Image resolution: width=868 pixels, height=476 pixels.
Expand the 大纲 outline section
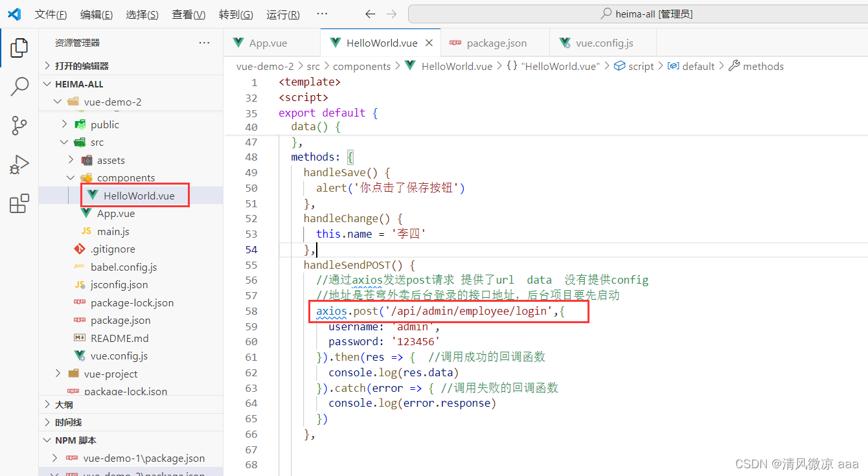[131, 404]
